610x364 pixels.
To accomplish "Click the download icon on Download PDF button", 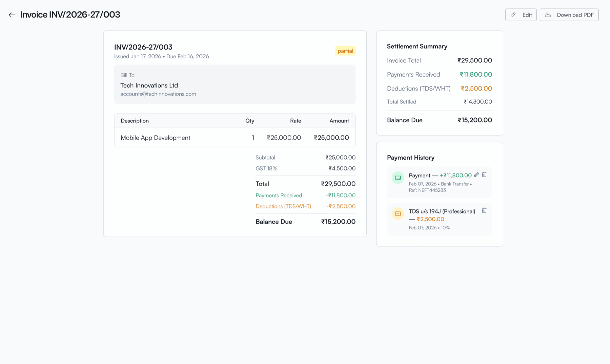I will tap(548, 15).
